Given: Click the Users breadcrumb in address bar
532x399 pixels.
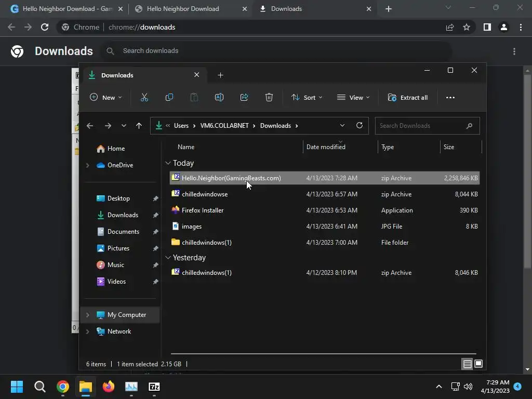Looking at the screenshot, I should [x=181, y=126].
